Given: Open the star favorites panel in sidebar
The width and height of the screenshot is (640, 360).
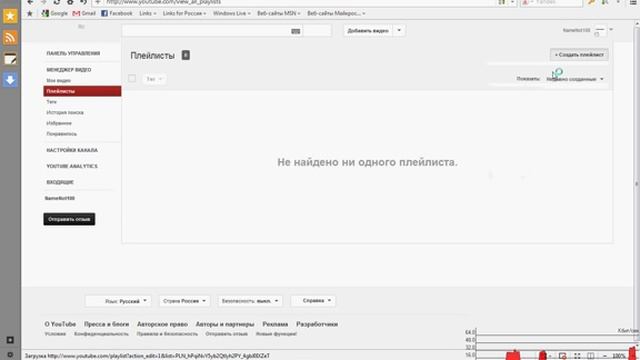Looking at the screenshot, I should (10, 16).
